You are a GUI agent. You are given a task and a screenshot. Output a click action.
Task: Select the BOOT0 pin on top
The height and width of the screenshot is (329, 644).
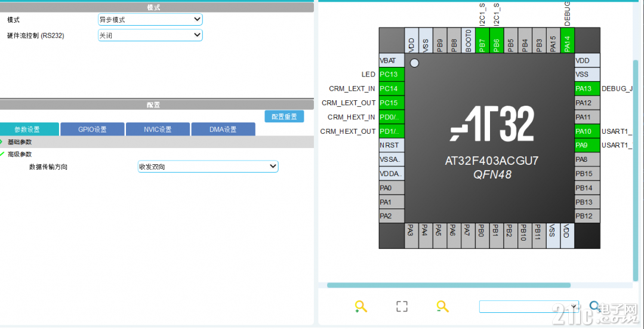pyautogui.click(x=468, y=40)
